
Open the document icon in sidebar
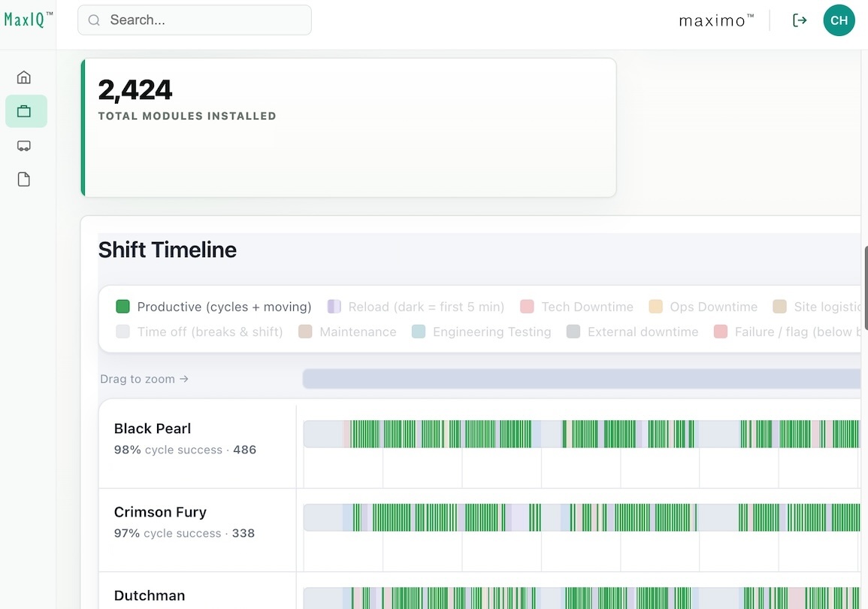[24, 180]
